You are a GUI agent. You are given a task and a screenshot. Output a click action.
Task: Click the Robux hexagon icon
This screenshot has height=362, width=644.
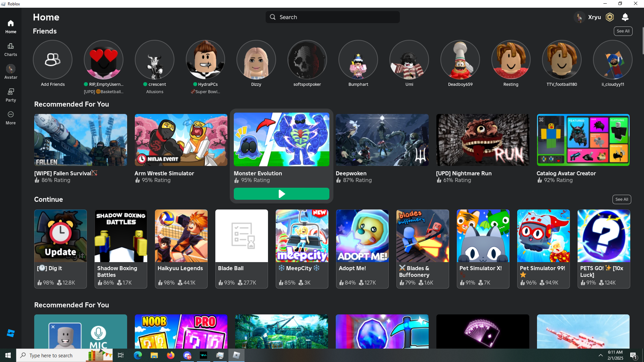pyautogui.click(x=610, y=17)
